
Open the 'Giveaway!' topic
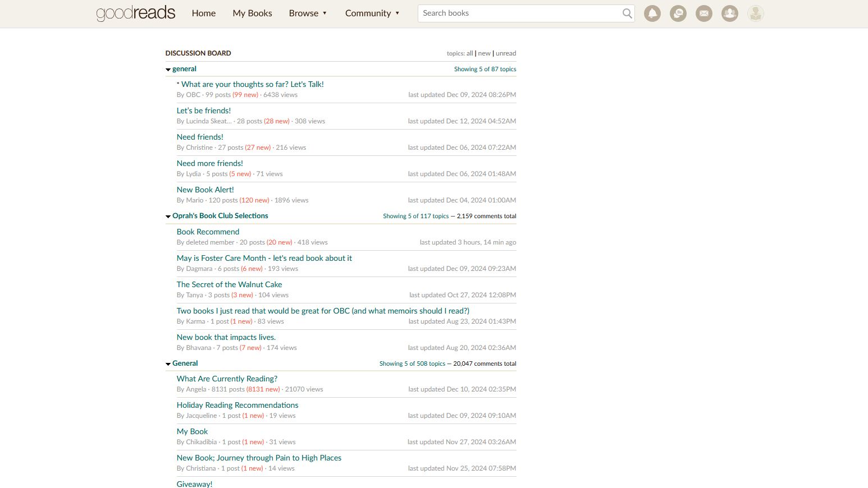194,484
